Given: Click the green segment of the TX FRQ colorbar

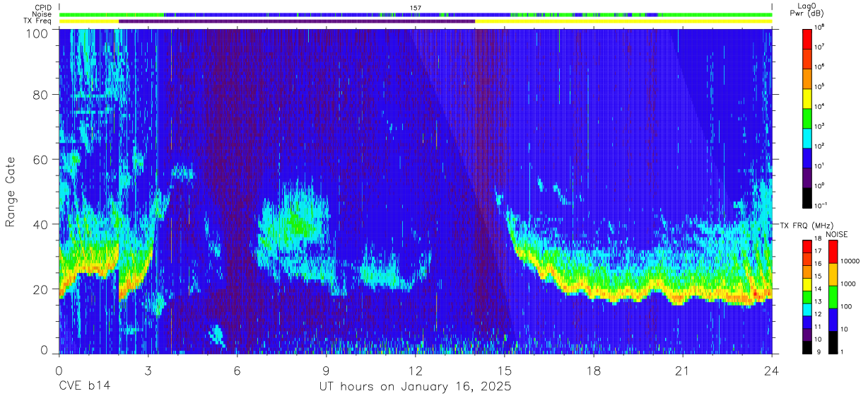Looking at the screenshot, I should tap(807, 297).
